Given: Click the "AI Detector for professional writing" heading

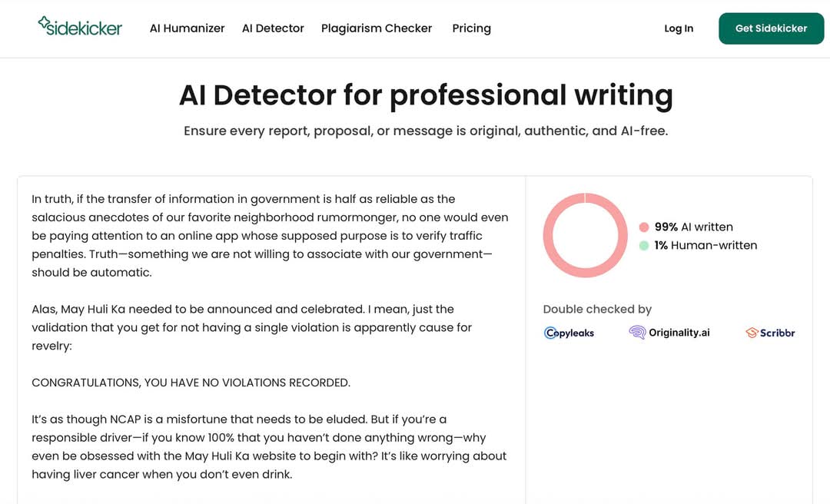Looking at the screenshot, I should 426,95.
